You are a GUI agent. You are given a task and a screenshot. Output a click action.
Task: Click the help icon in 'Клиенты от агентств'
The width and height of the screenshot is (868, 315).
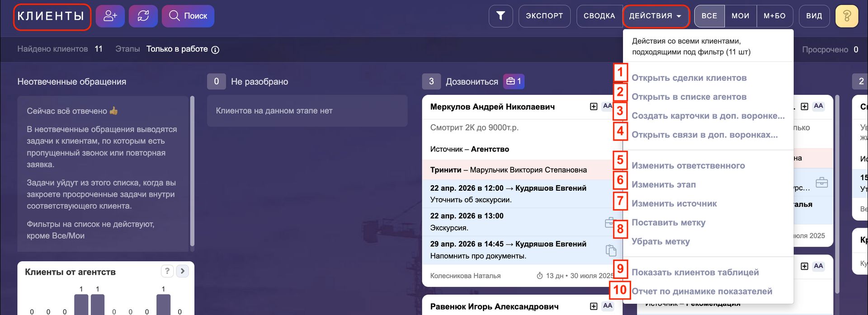[167, 271]
